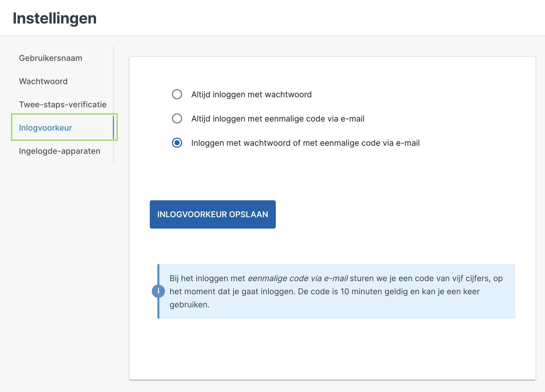Image resolution: width=545 pixels, height=392 pixels.
Task: Click the italic 'eenmalige code via e-mail' text
Action: point(298,278)
